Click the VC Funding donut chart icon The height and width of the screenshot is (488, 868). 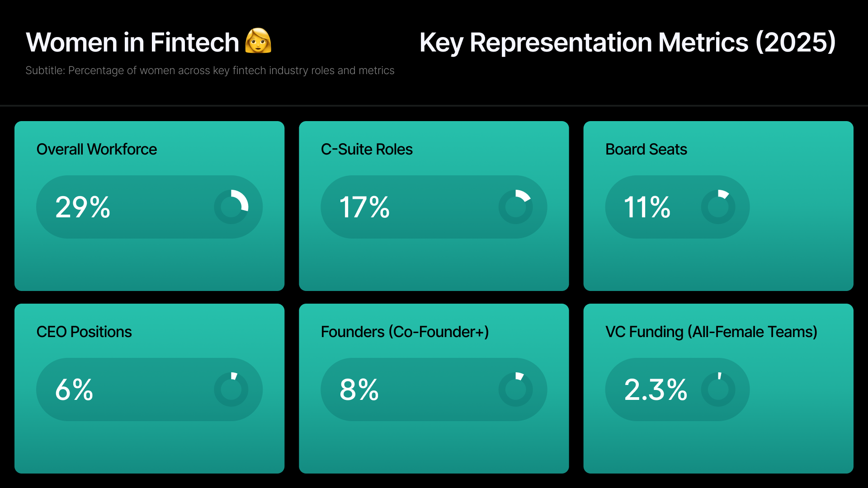718,389
